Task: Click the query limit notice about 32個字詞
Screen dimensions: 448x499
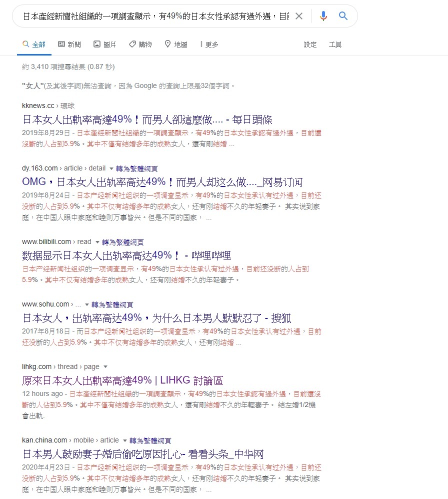Action: pos(128,85)
